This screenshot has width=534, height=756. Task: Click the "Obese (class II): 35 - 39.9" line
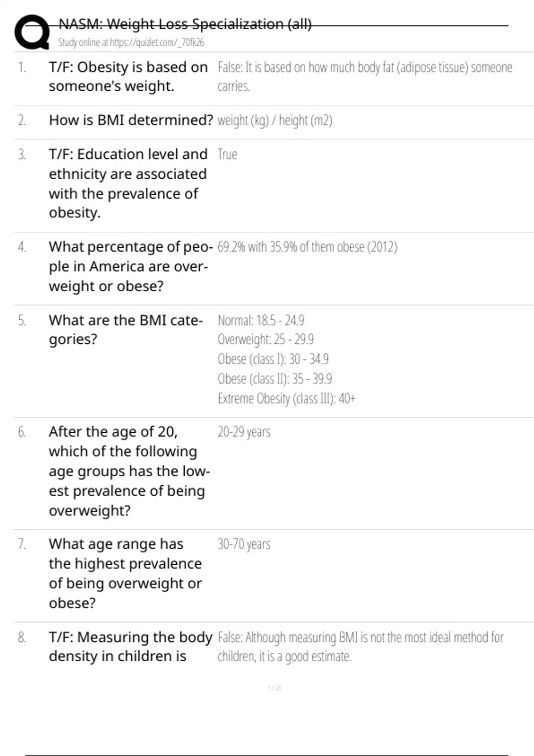click(x=275, y=379)
